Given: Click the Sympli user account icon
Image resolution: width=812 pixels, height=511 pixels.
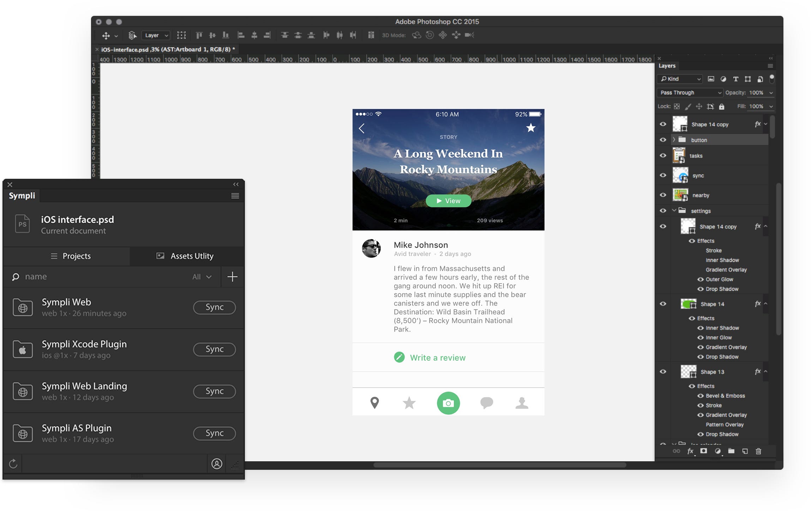Looking at the screenshot, I should pos(217,463).
